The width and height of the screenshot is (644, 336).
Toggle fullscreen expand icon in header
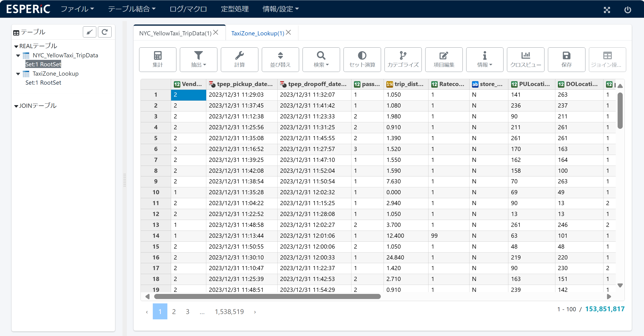click(607, 10)
